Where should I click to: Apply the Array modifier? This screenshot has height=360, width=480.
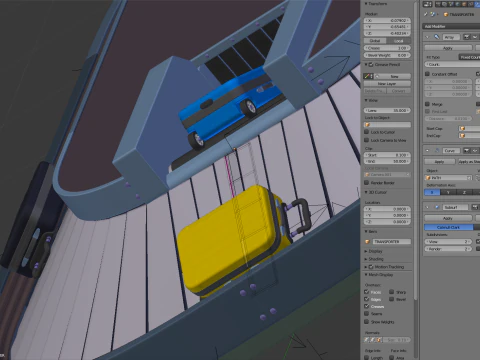pyautogui.click(x=448, y=48)
